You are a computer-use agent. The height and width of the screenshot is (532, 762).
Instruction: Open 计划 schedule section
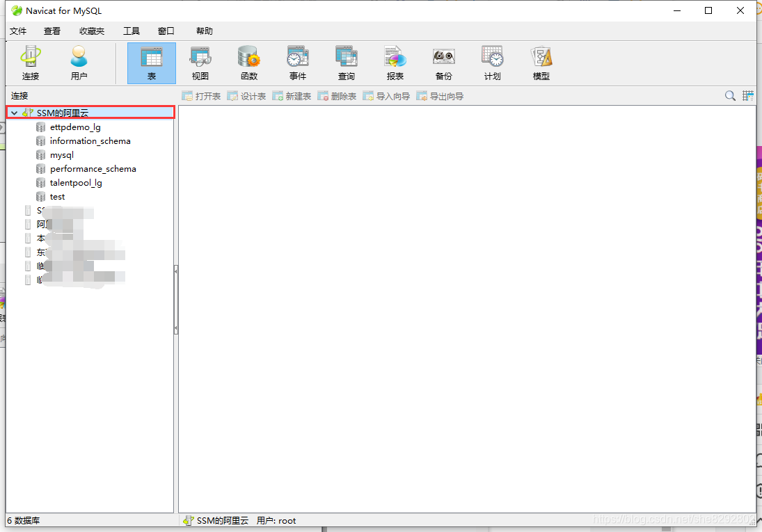tap(492, 63)
